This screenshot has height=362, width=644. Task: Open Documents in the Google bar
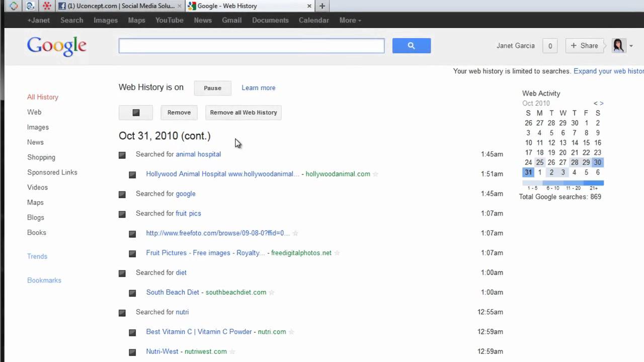point(270,20)
